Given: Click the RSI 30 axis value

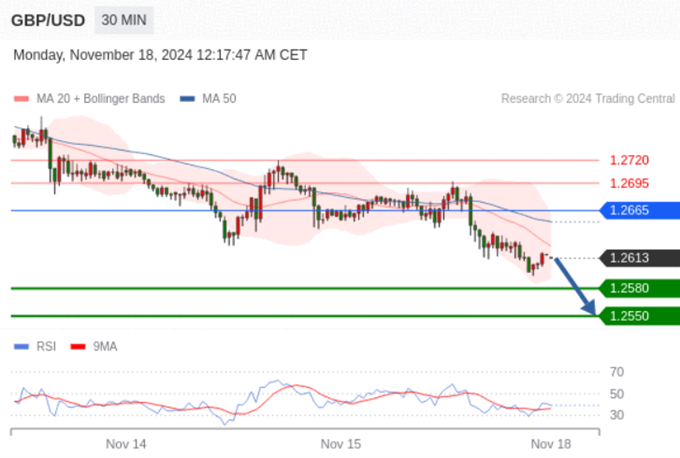Looking at the screenshot, I should click(x=617, y=415).
